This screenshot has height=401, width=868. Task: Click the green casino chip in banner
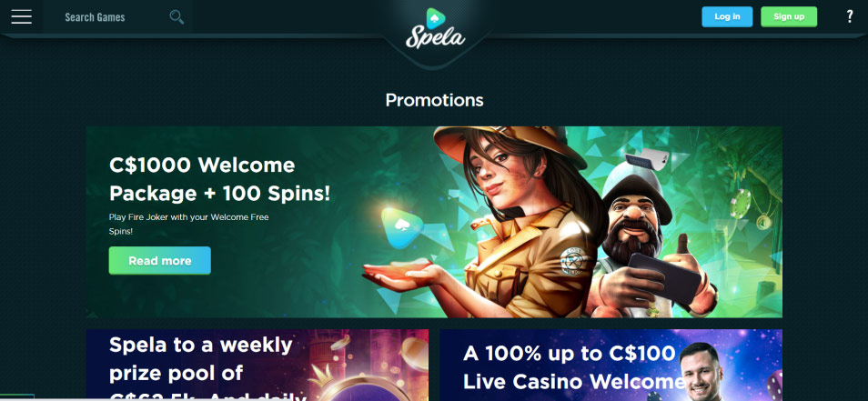click(740, 204)
